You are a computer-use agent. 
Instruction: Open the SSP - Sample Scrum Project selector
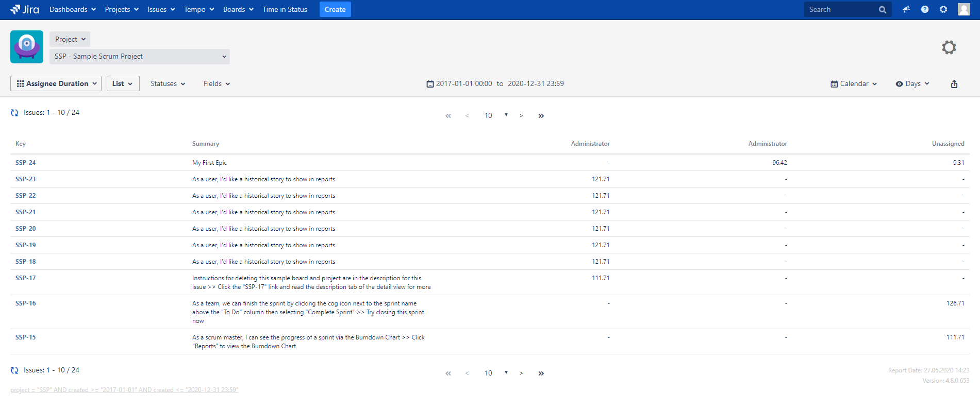point(140,57)
